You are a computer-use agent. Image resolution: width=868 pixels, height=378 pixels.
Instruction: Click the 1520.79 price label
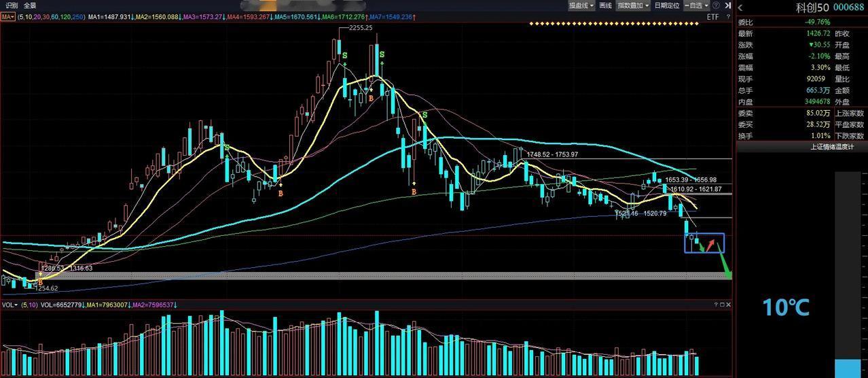[x=655, y=213]
